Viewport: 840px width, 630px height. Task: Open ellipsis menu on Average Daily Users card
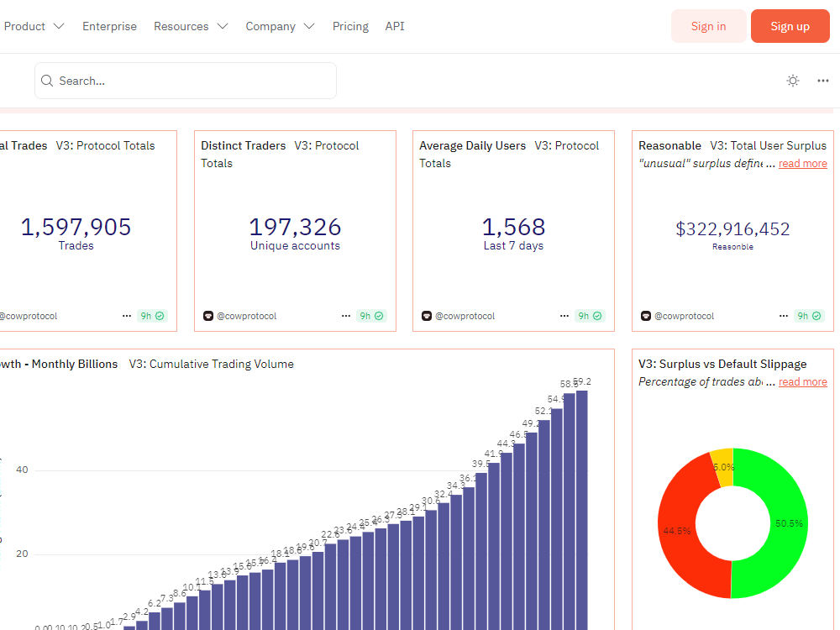564,316
